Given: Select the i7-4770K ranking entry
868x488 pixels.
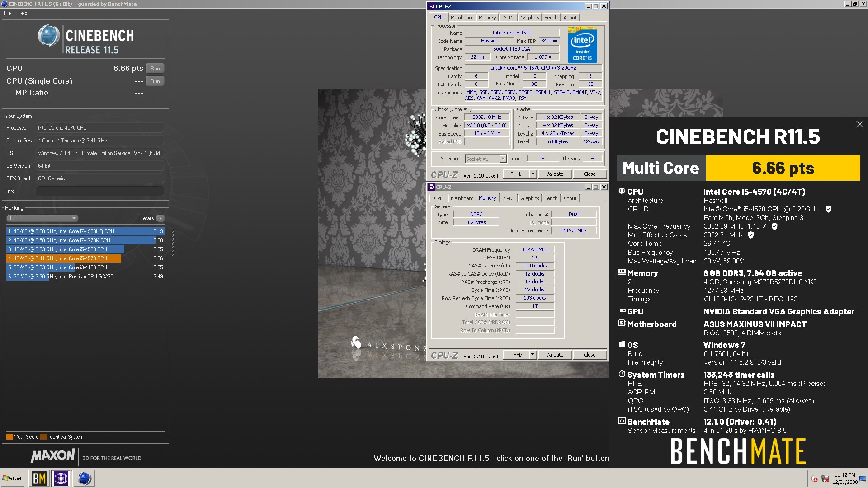Looking at the screenshot, I should pos(85,240).
